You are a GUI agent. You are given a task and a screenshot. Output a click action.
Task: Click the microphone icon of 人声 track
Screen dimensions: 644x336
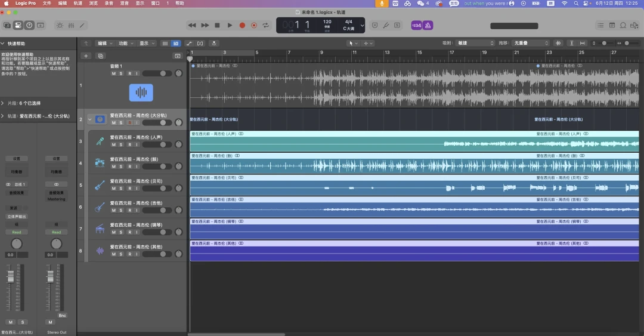[x=100, y=141]
